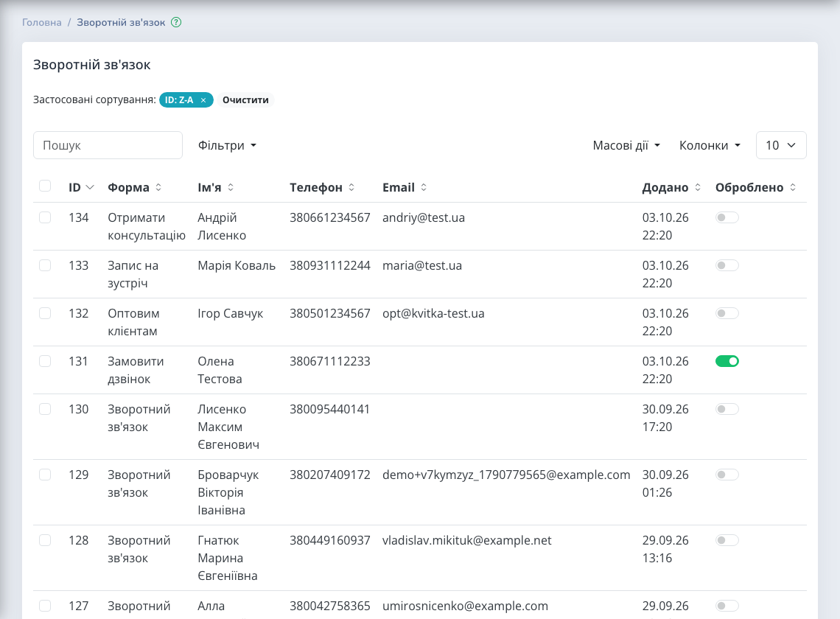Tick the select-all header checkbox
This screenshot has height=619, width=840.
(45, 186)
